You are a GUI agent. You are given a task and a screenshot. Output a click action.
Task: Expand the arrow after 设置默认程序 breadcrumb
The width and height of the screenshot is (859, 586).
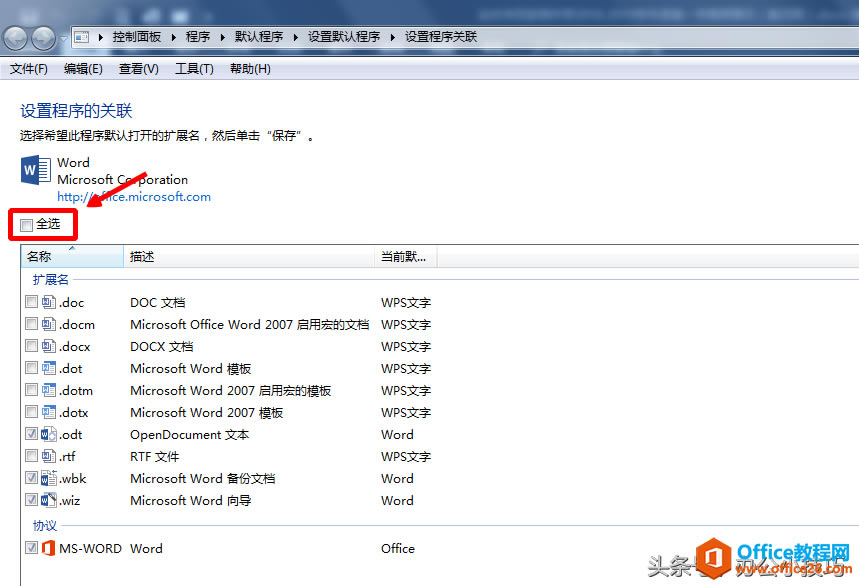point(392,37)
